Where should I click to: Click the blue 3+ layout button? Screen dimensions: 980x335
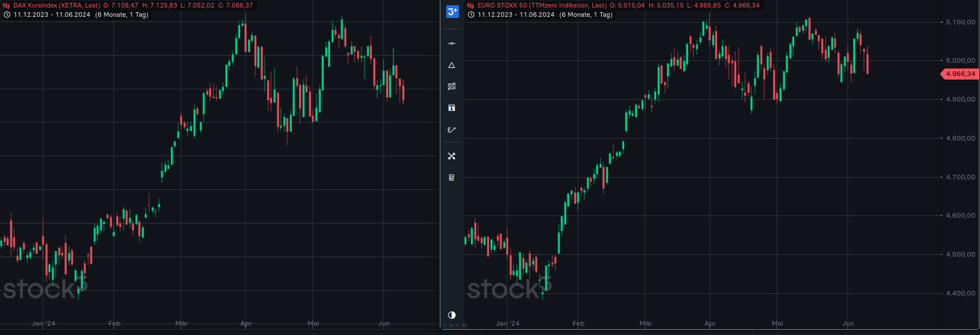[x=452, y=12]
